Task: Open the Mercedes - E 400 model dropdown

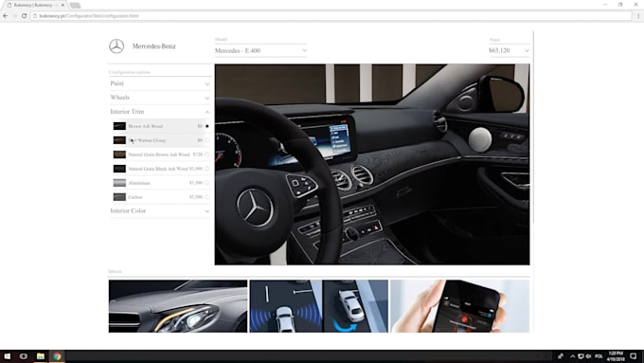Action: 260,50
